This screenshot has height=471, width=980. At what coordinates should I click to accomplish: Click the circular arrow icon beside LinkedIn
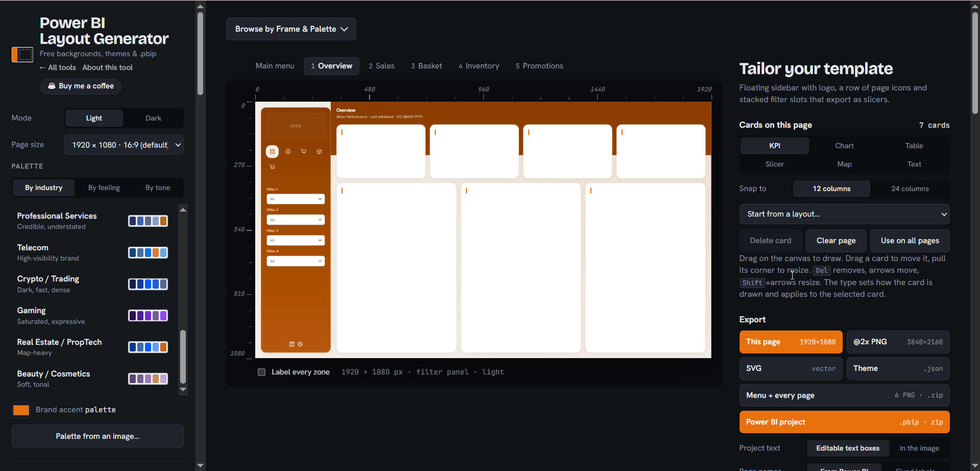[300, 344]
